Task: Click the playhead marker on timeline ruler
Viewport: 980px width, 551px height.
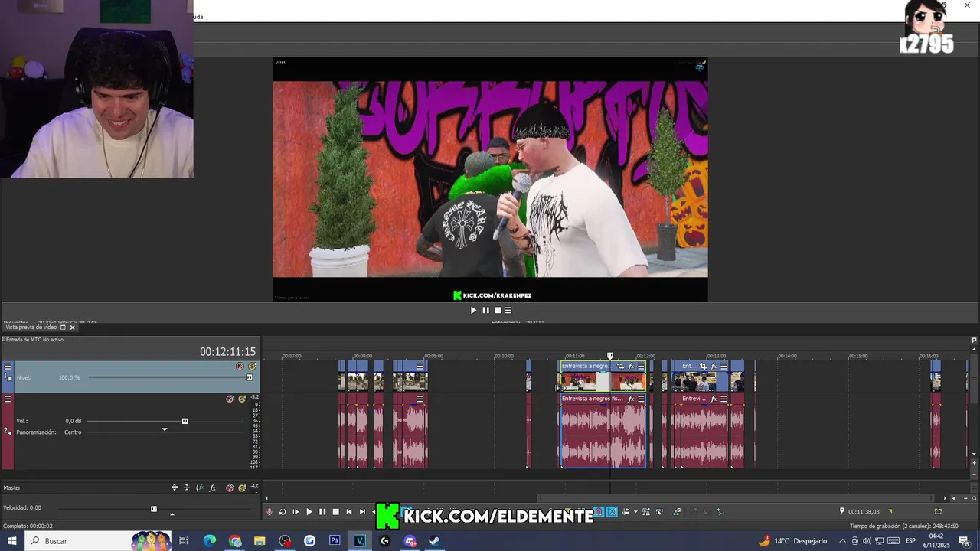Action: pos(610,356)
